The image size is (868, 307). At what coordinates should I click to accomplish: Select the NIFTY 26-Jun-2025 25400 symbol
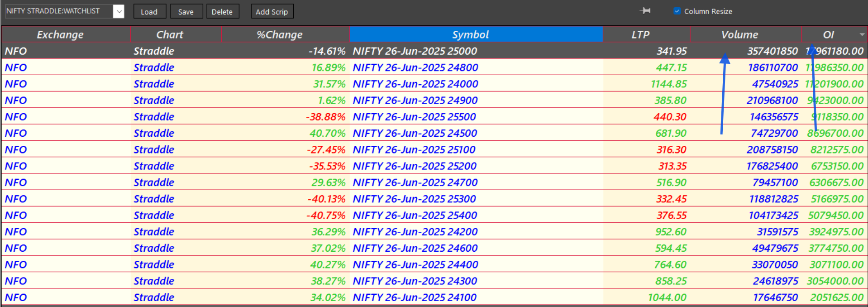[x=415, y=215]
